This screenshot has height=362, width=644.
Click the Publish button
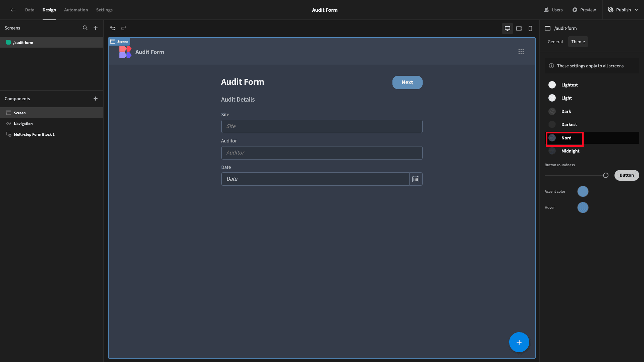coord(623,10)
